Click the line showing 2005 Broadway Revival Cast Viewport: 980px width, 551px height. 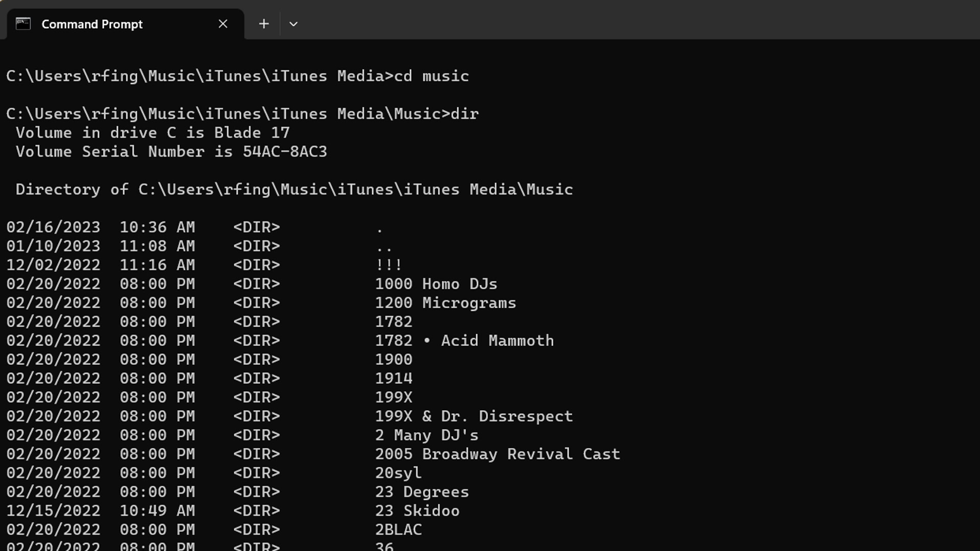pyautogui.click(x=498, y=454)
